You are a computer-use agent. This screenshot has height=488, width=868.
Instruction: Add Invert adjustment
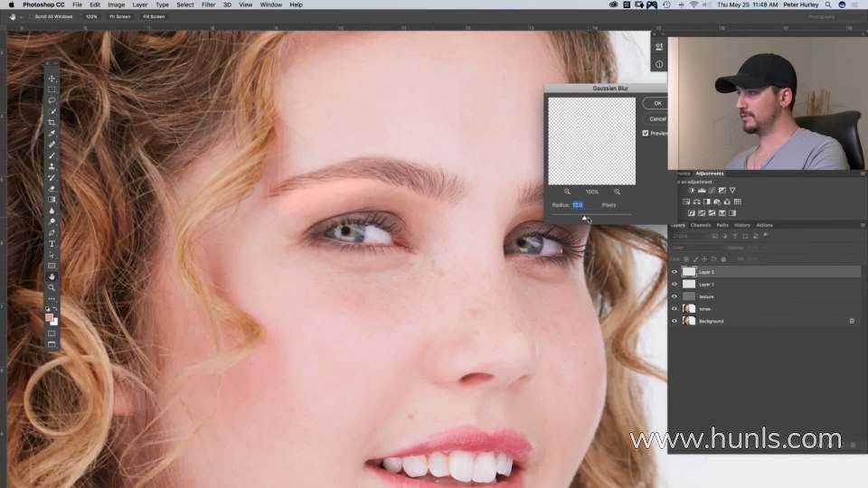[692, 213]
